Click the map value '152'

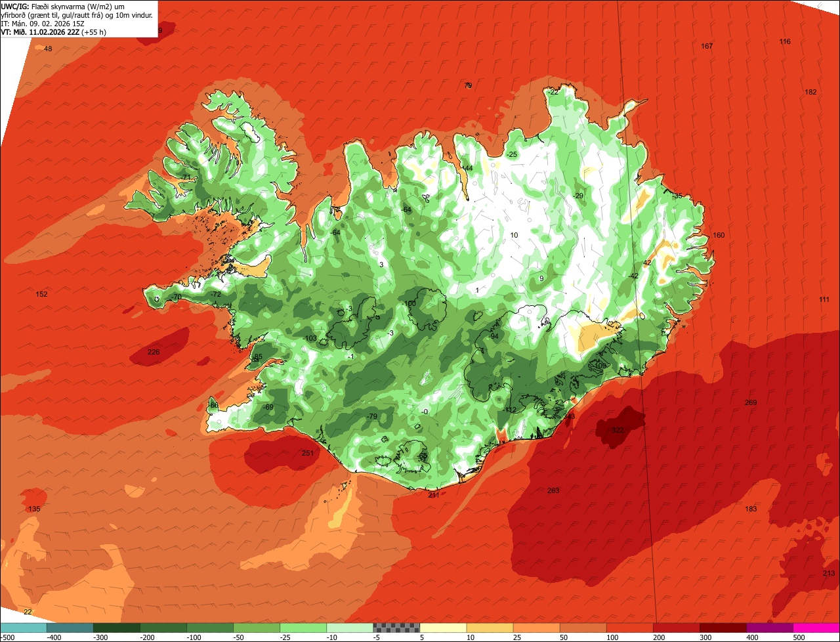click(x=41, y=294)
